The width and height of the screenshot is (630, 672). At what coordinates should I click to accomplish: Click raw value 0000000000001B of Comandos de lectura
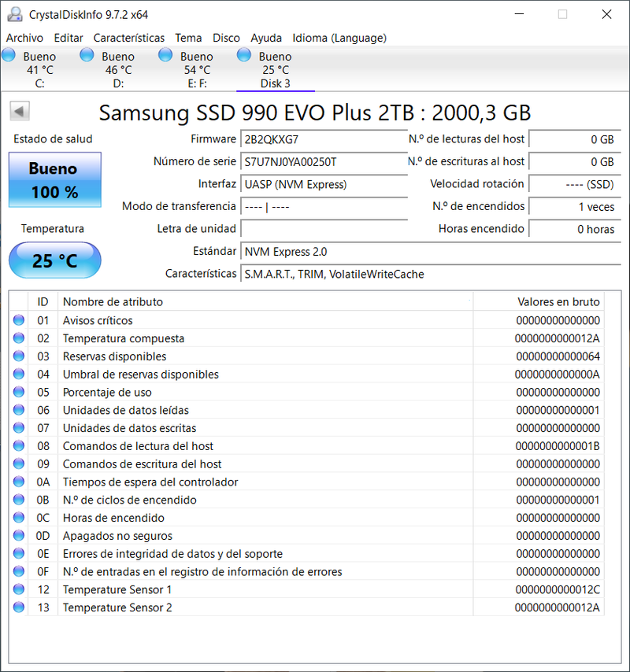click(x=558, y=446)
